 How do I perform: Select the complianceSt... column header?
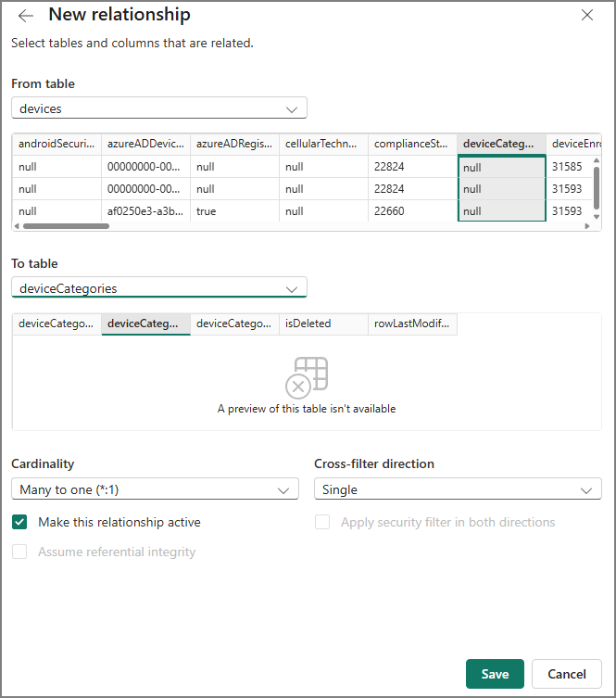click(413, 144)
